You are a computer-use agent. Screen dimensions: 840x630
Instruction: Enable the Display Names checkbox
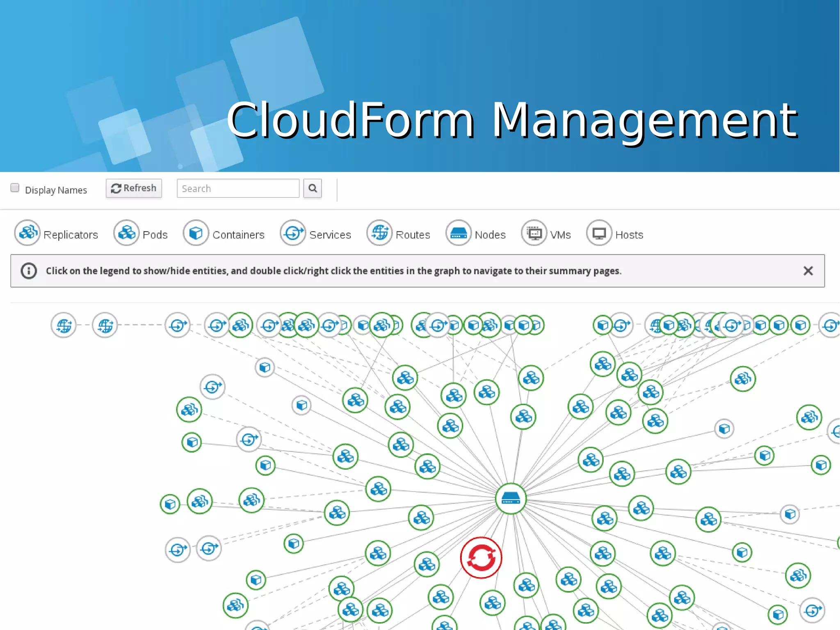(15, 188)
